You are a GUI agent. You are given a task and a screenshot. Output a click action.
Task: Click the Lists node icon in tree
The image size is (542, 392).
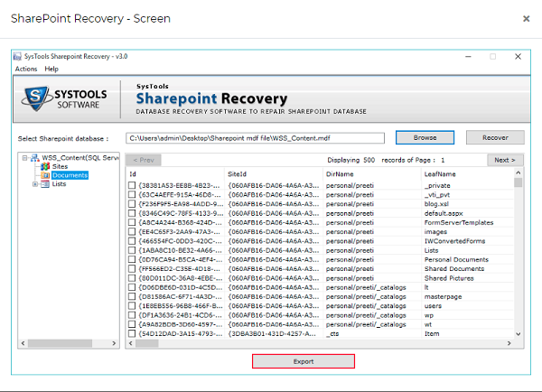coord(47,184)
